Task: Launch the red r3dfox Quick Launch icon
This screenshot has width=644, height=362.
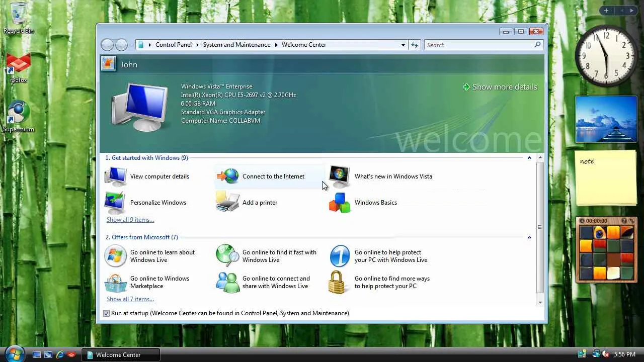Action: [71, 354]
